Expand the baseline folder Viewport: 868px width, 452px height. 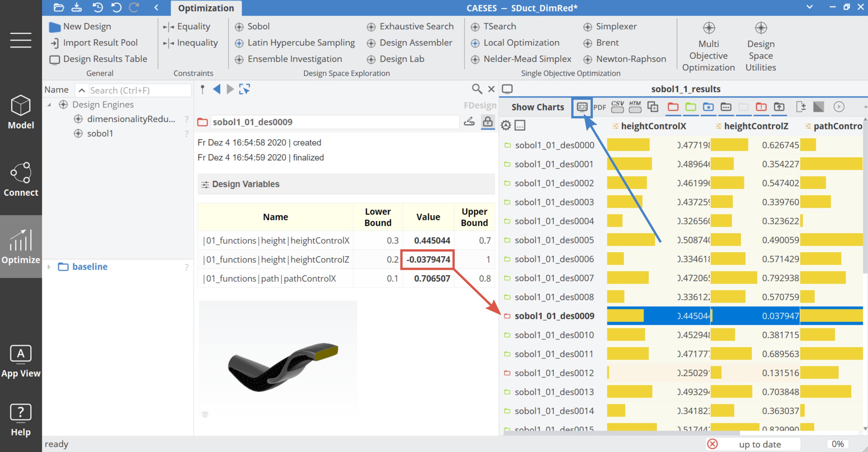49,267
